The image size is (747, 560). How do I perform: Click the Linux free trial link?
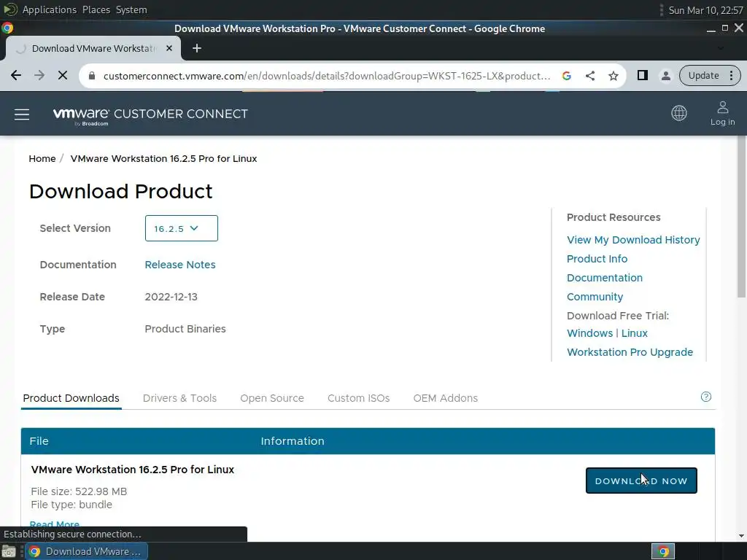point(634,333)
